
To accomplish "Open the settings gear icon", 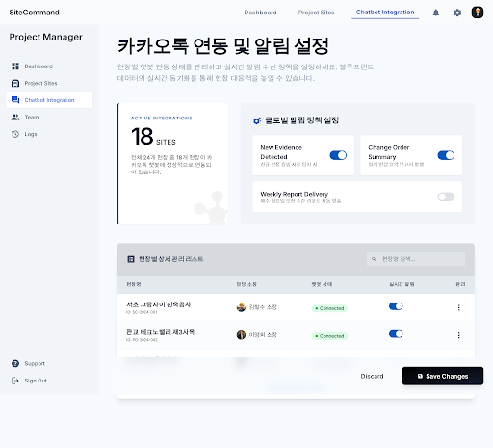I will [457, 13].
